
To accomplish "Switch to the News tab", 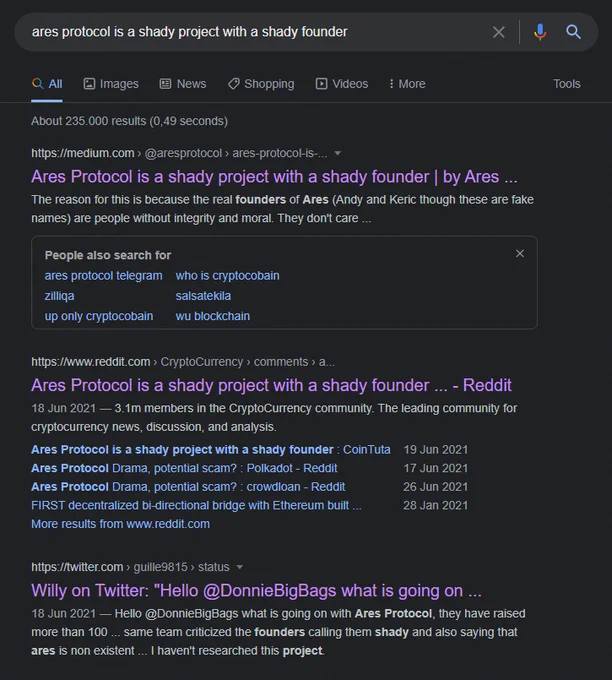I will (x=183, y=84).
